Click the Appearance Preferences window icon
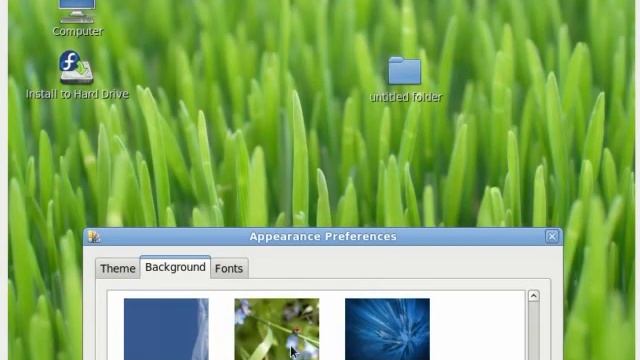Screen dimensions: 640x360 [94, 237]
